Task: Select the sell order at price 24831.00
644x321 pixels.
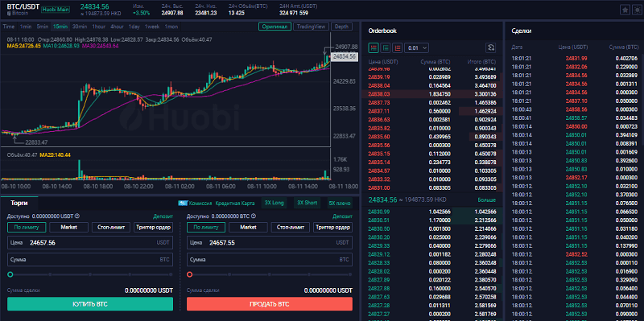Action: coord(432,187)
